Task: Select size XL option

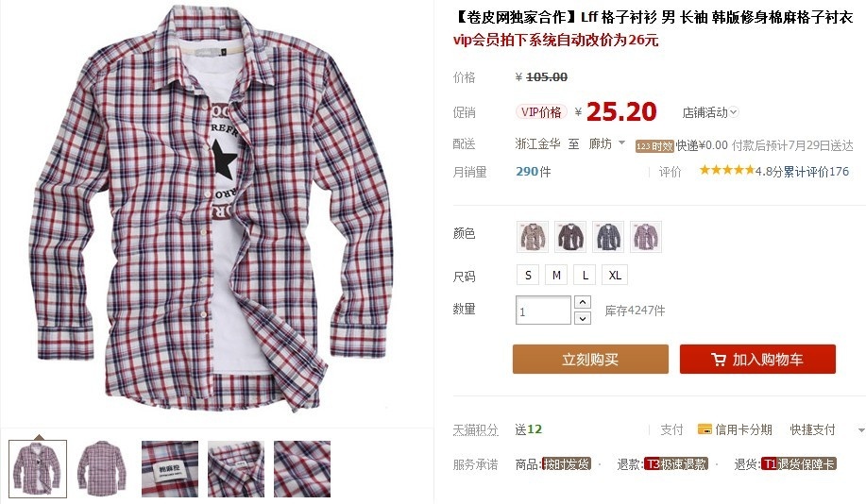Action: click(615, 275)
